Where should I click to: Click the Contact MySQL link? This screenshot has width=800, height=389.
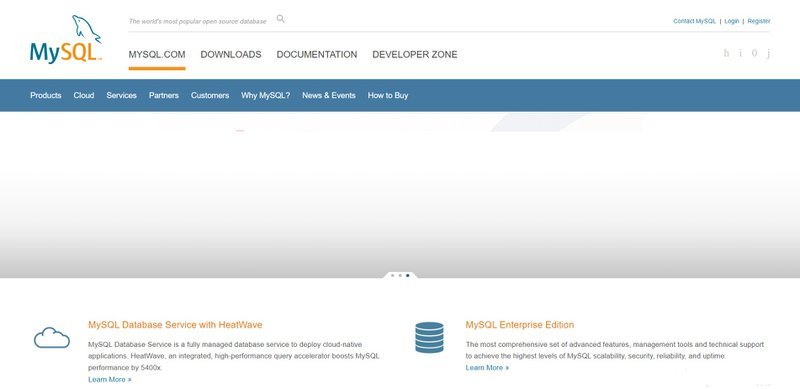694,21
